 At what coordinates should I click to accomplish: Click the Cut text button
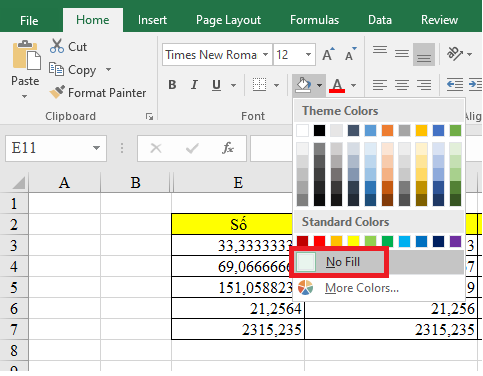(77, 47)
